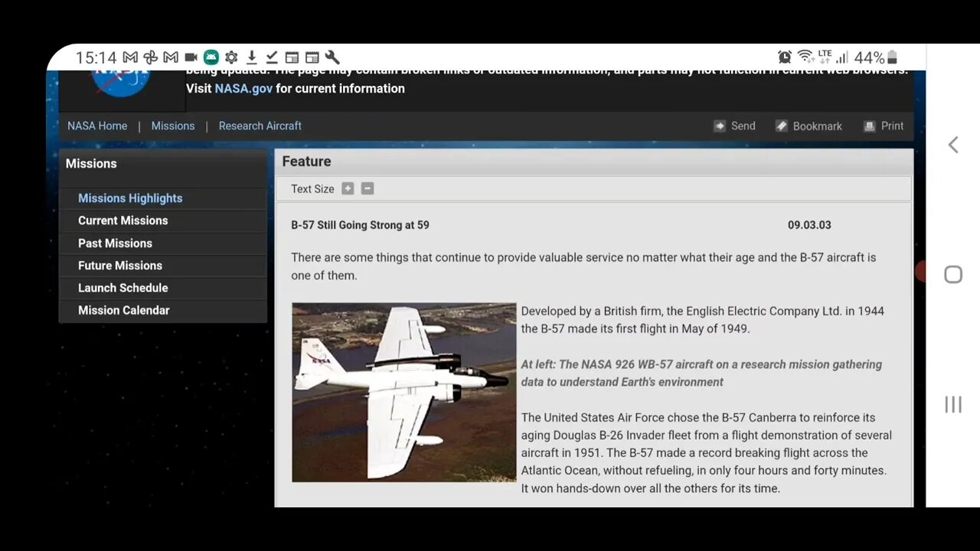Tap the video camera status icon
Viewport: 980px width, 551px height.
point(191,57)
